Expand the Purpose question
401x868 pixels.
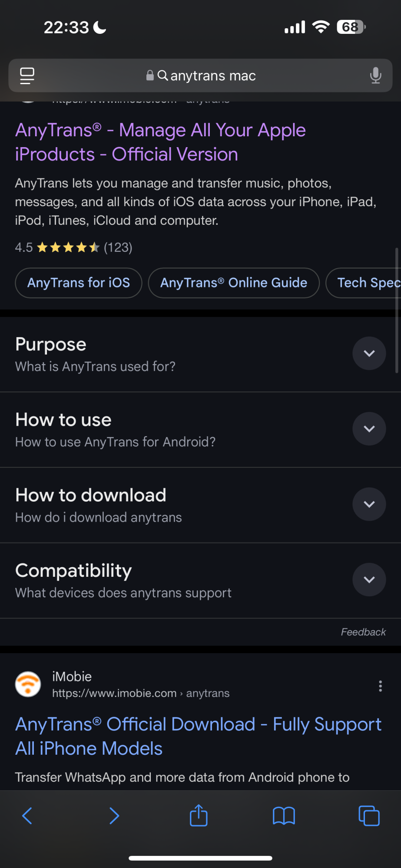pyautogui.click(x=369, y=353)
